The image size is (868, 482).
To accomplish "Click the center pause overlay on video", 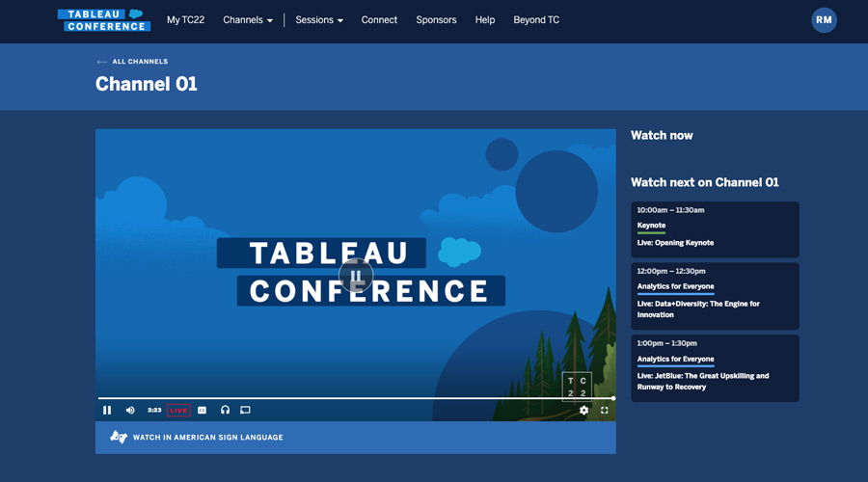I will (x=356, y=275).
